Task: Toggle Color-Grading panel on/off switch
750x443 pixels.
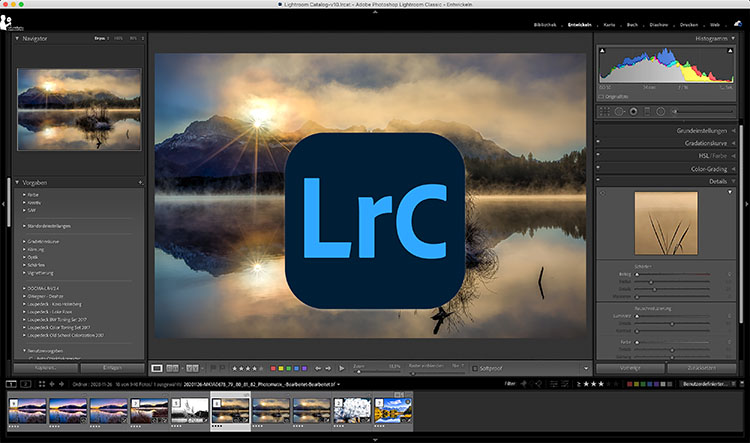Action: (598, 167)
